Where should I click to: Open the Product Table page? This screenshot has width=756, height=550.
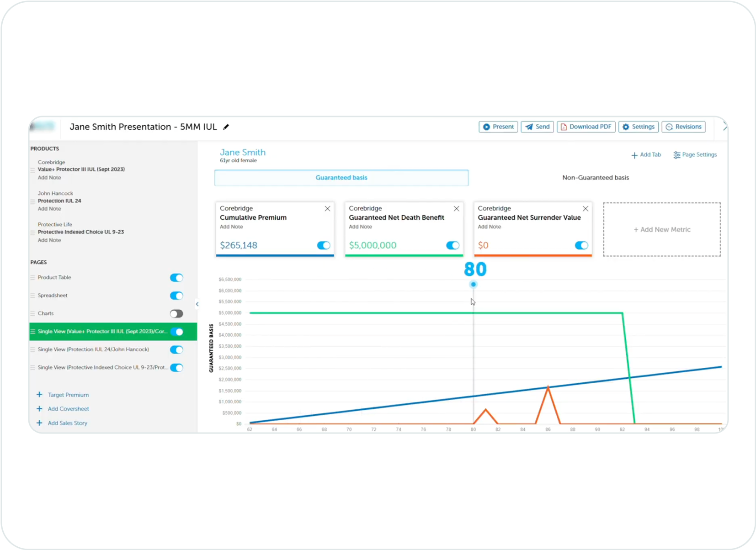54,277
